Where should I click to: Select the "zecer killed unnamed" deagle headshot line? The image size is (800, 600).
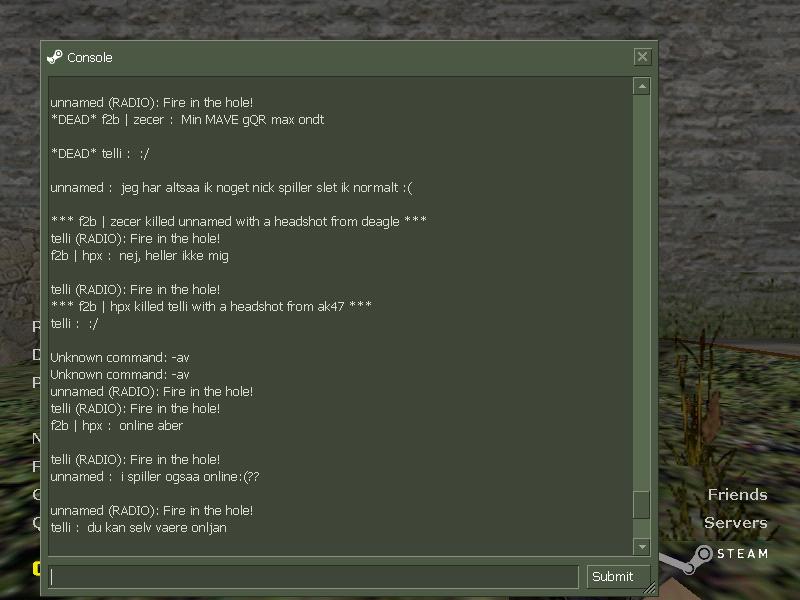click(x=239, y=221)
